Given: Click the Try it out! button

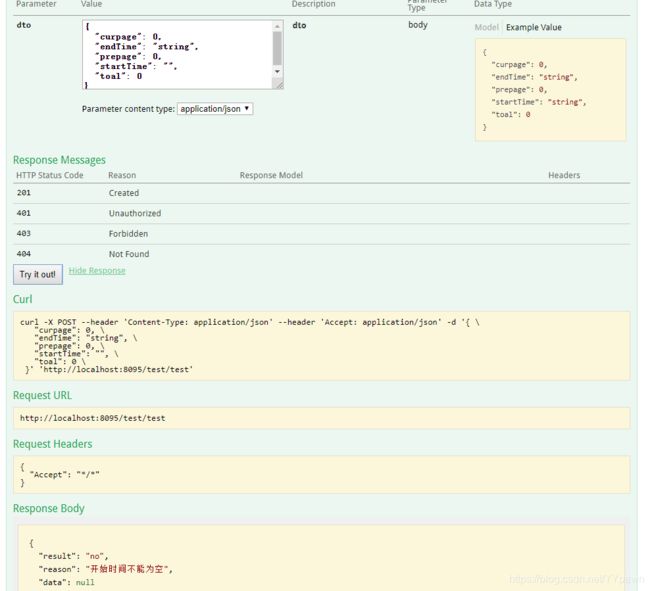Looking at the screenshot, I should pyautogui.click(x=38, y=274).
